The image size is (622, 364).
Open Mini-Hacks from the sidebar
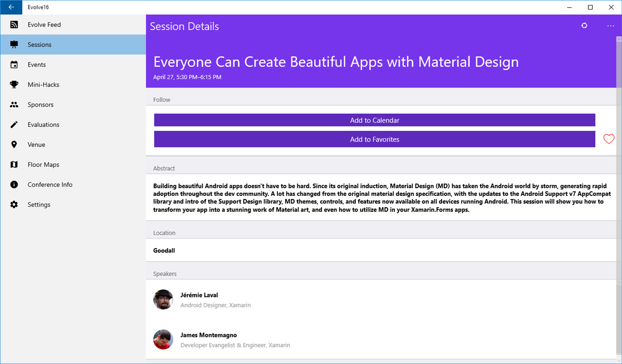(73, 84)
